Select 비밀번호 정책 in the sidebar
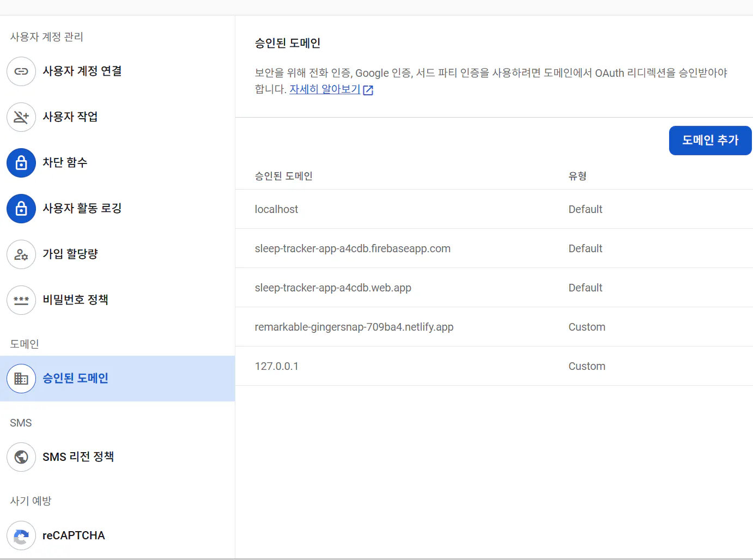Screen dimensions: 753x560 click(75, 300)
